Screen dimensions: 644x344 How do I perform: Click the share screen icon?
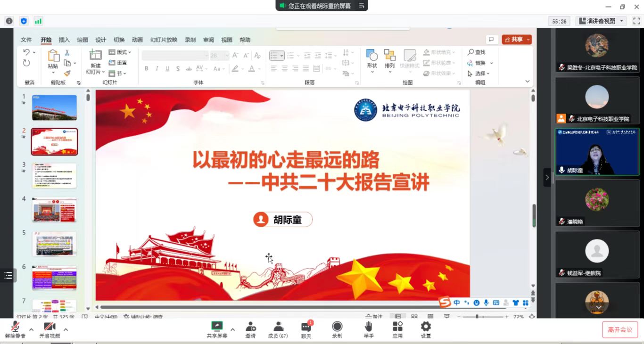(217, 326)
